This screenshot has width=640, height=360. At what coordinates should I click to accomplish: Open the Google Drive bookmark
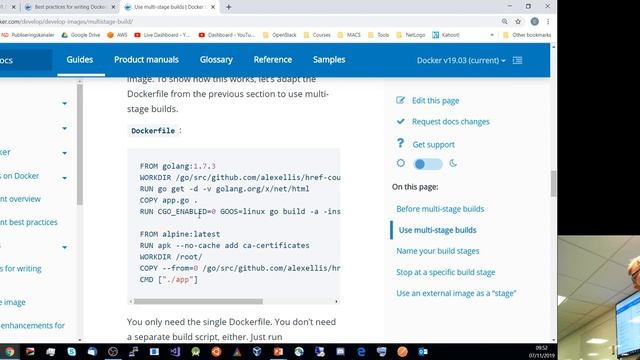tap(81, 35)
